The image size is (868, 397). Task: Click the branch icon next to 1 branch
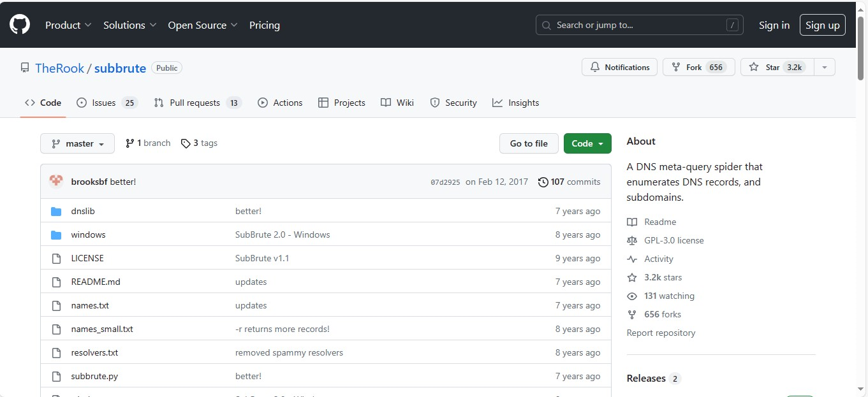click(x=130, y=143)
